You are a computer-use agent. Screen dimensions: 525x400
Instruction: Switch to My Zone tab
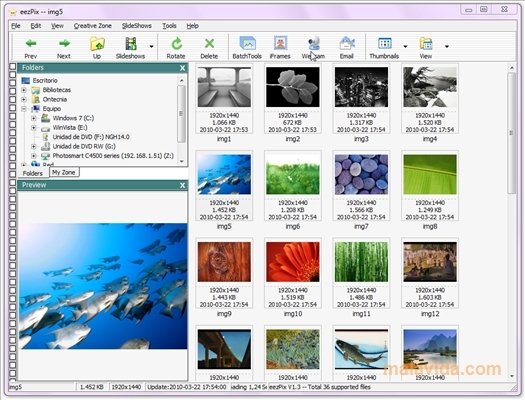64,172
